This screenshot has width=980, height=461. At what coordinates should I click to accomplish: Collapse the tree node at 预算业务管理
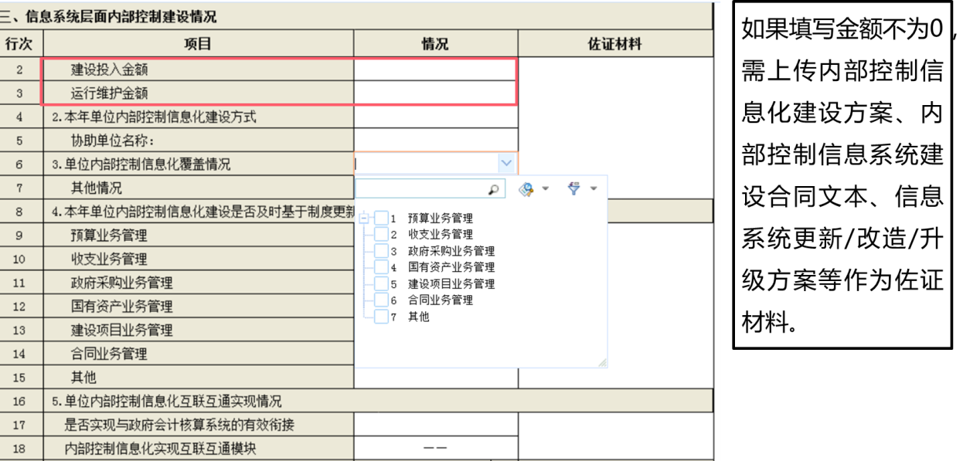click(365, 219)
